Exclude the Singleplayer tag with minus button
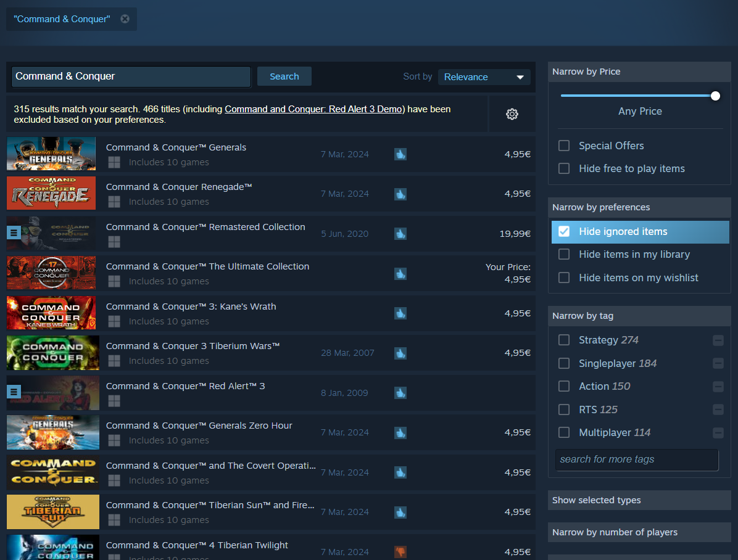The width and height of the screenshot is (738, 560). point(718,363)
